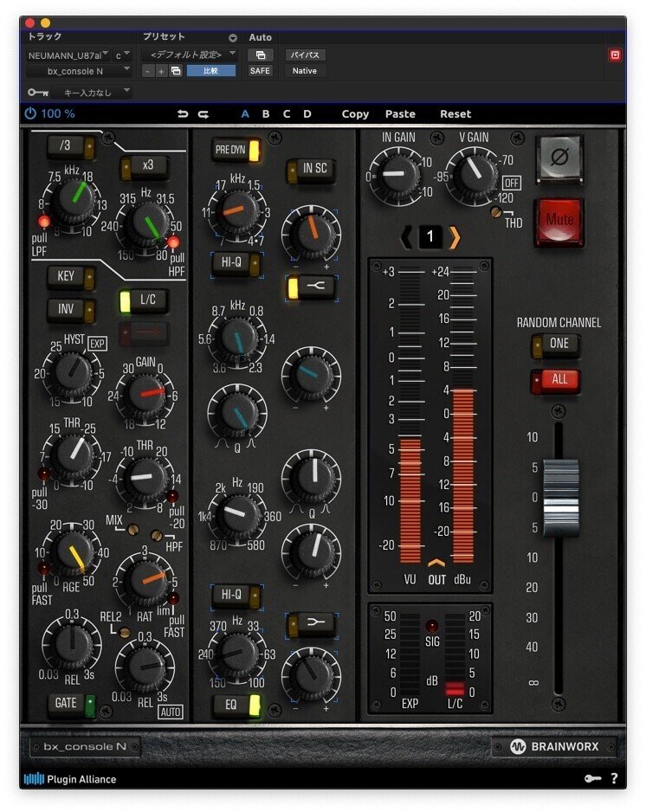This screenshot has height=812, width=646.
Task: Toggle the upper HI-Q switch
Action: tap(236, 263)
